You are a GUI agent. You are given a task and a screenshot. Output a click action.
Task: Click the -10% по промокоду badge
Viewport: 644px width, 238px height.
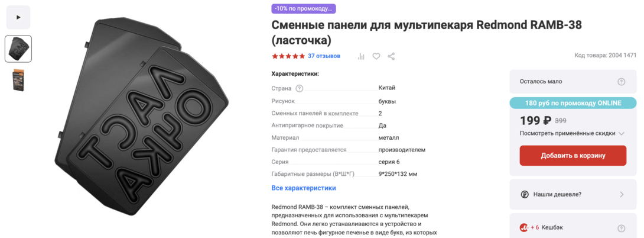coord(304,9)
